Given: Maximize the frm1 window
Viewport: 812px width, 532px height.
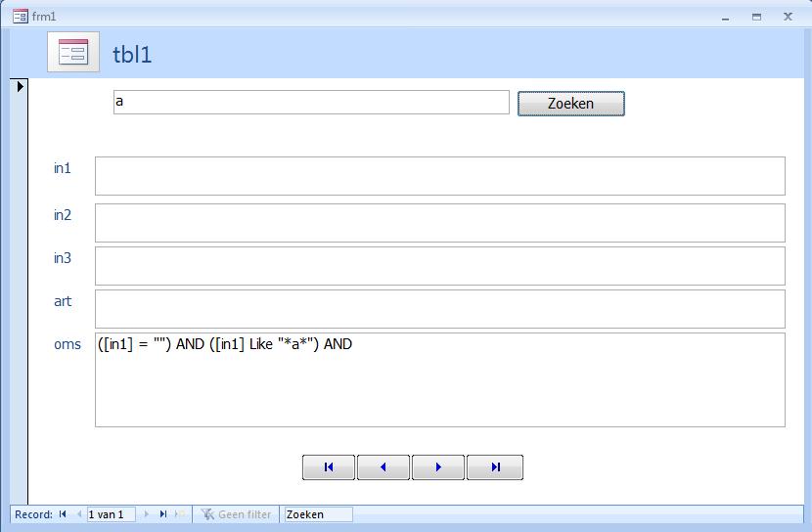Looking at the screenshot, I should coord(756,17).
